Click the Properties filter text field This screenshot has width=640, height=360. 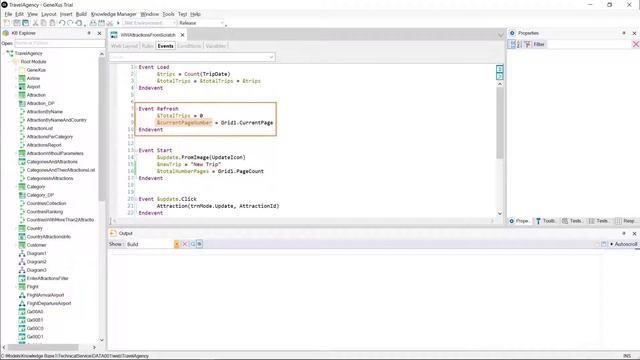coord(589,44)
